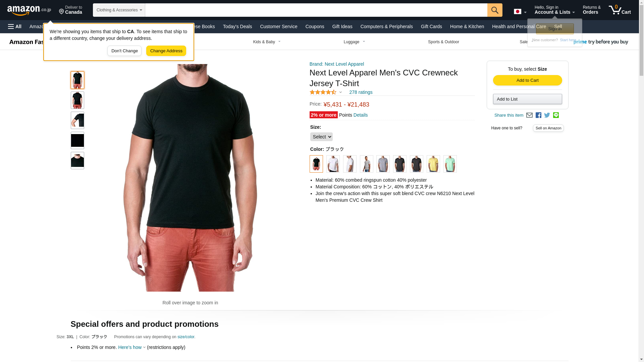Select the yellow color swatch
The height and width of the screenshot is (362, 644).
pos(433,164)
